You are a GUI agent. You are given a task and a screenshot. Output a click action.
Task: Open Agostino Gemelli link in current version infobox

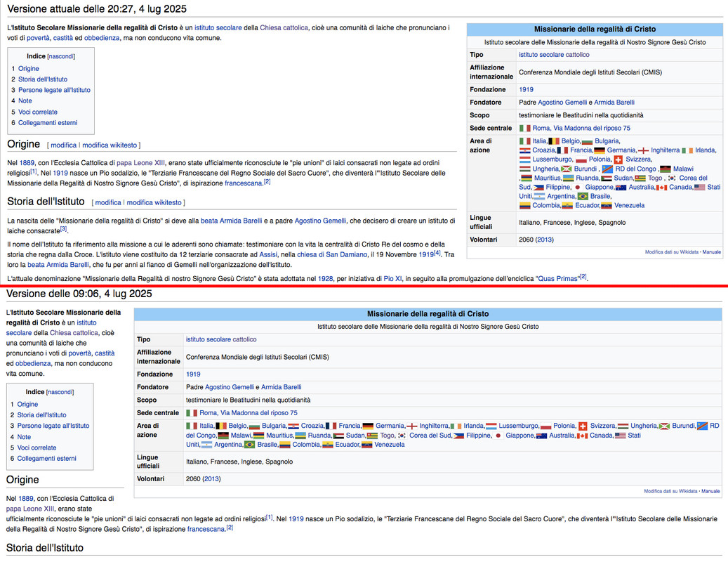(x=562, y=103)
